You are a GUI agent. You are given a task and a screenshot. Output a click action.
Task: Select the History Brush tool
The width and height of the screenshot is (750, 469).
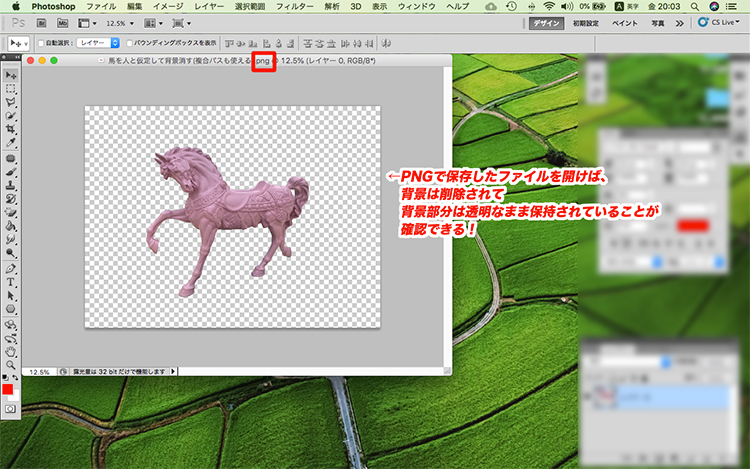click(x=11, y=198)
